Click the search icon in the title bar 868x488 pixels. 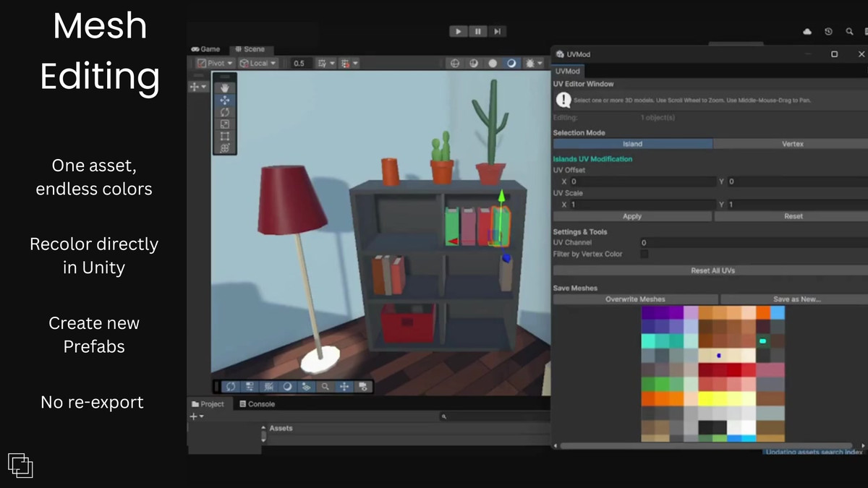(x=850, y=32)
